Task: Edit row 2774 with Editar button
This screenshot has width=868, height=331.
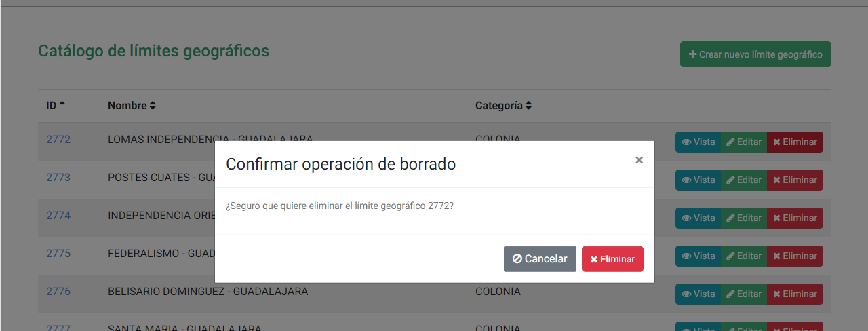Action: pos(744,218)
